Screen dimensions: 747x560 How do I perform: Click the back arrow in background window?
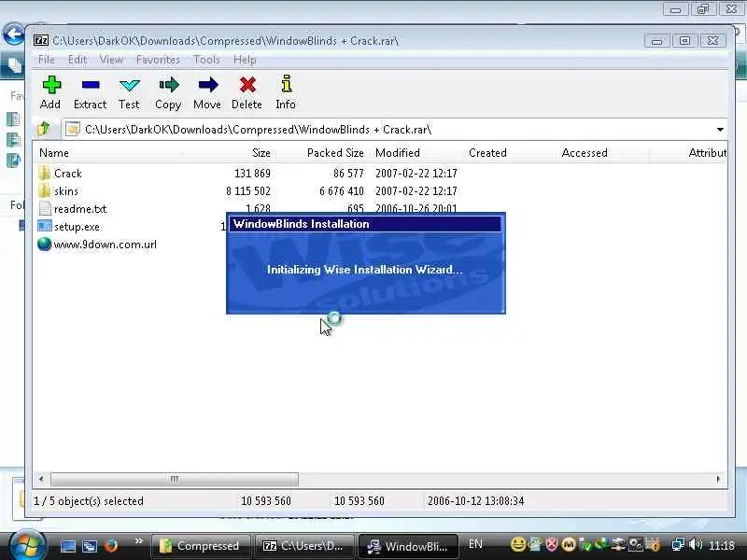(x=13, y=35)
